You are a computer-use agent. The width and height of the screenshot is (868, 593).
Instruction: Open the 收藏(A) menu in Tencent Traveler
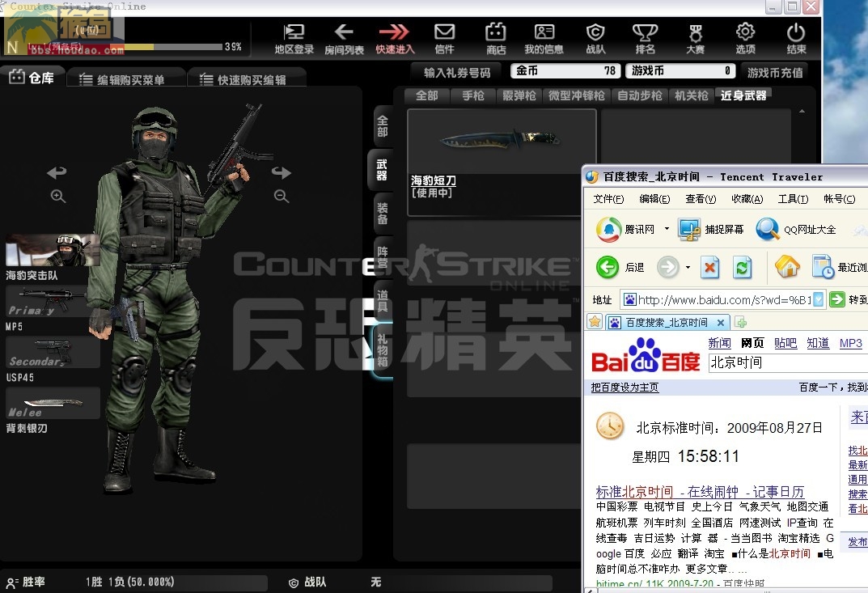(x=747, y=199)
